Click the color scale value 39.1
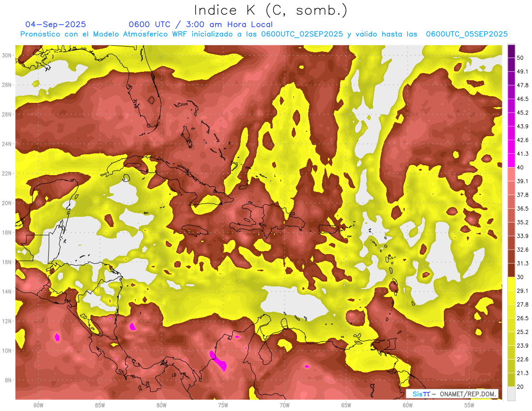Screen dimensions: 532x411 (523, 181)
